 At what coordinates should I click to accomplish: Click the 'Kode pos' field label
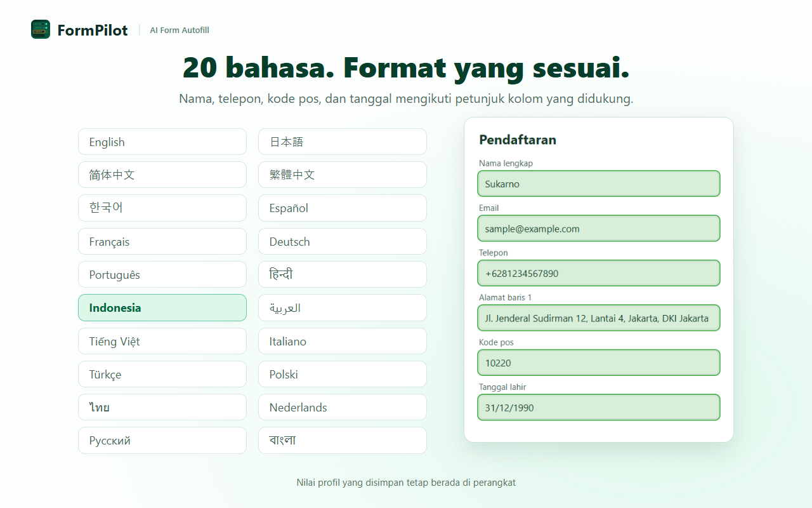(x=496, y=342)
